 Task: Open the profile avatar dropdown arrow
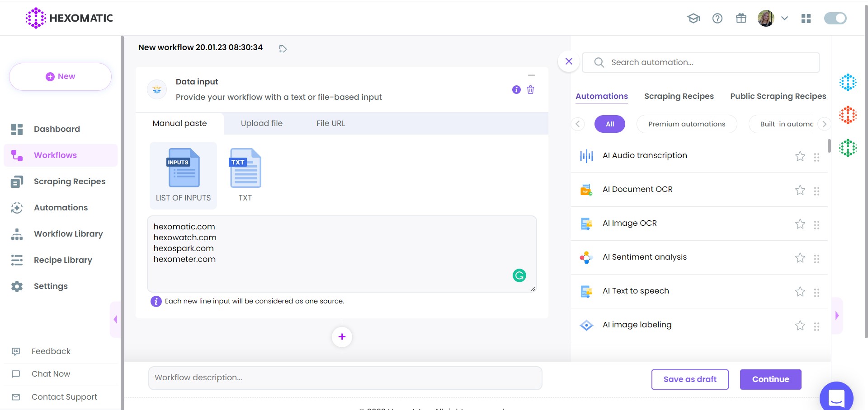coord(784,19)
